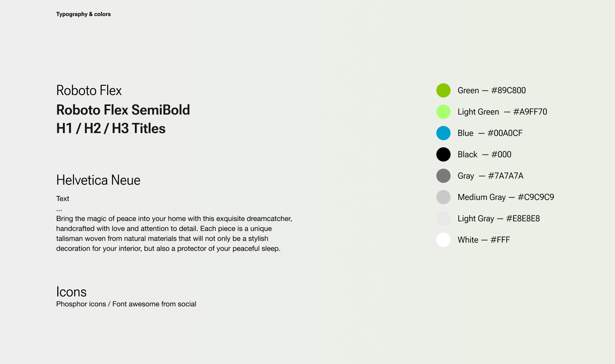Click the Icons section heading
615x364 pixels.
point(71,292)
